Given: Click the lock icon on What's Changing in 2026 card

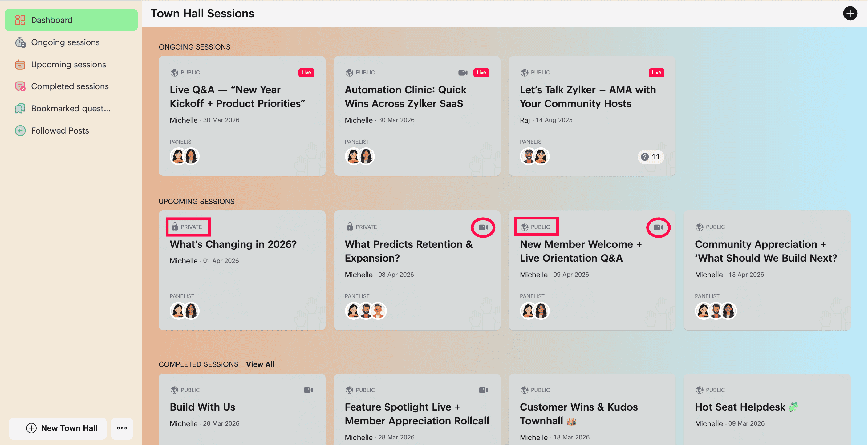Looking at the screenshot, I should (175, 227).
